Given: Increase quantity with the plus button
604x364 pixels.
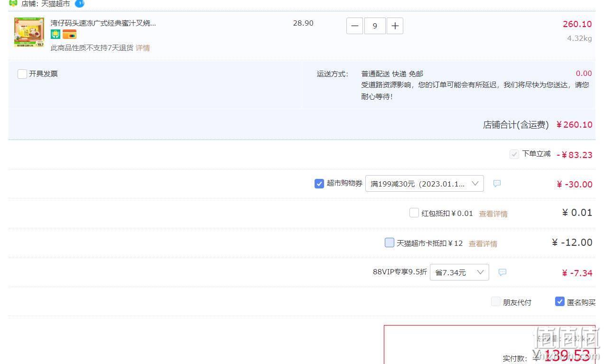Looking at the screenshot, I should (395, 26).
